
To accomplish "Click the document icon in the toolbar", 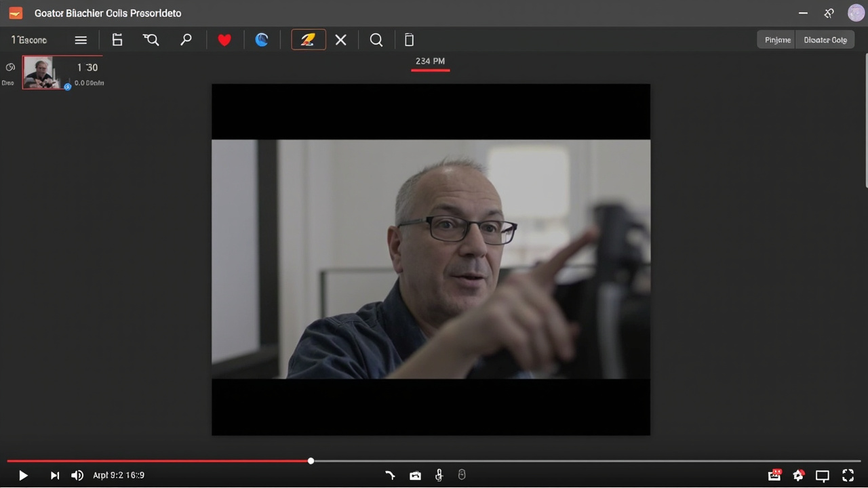I will tap(117, 40).
